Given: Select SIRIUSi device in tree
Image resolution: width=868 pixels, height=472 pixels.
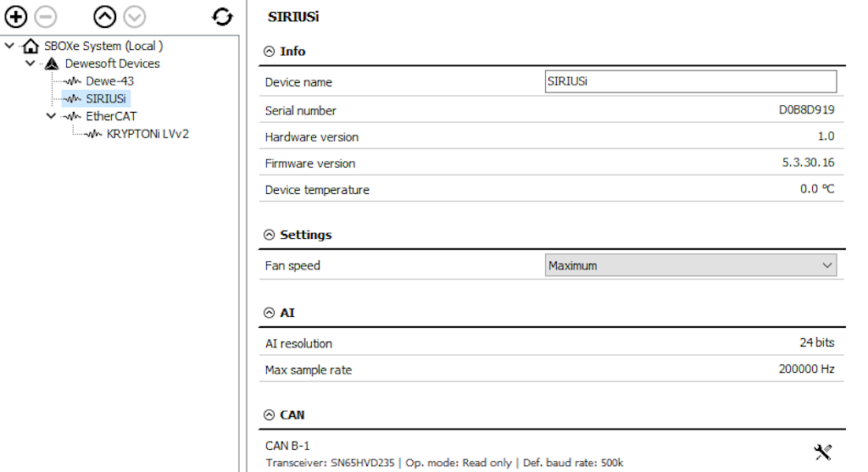Looking at the screenshot, I should pyautogui.click(x=106, y=99).
